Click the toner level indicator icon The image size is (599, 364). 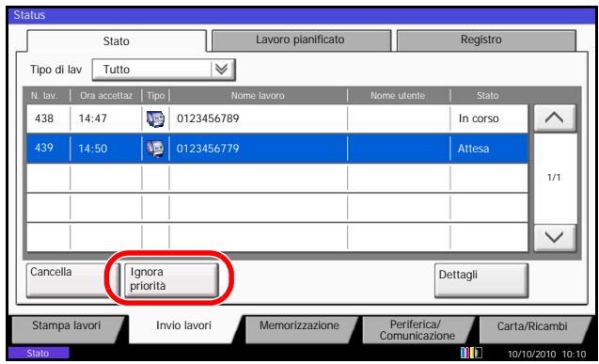pyautogui.click(x=471, y=353)
